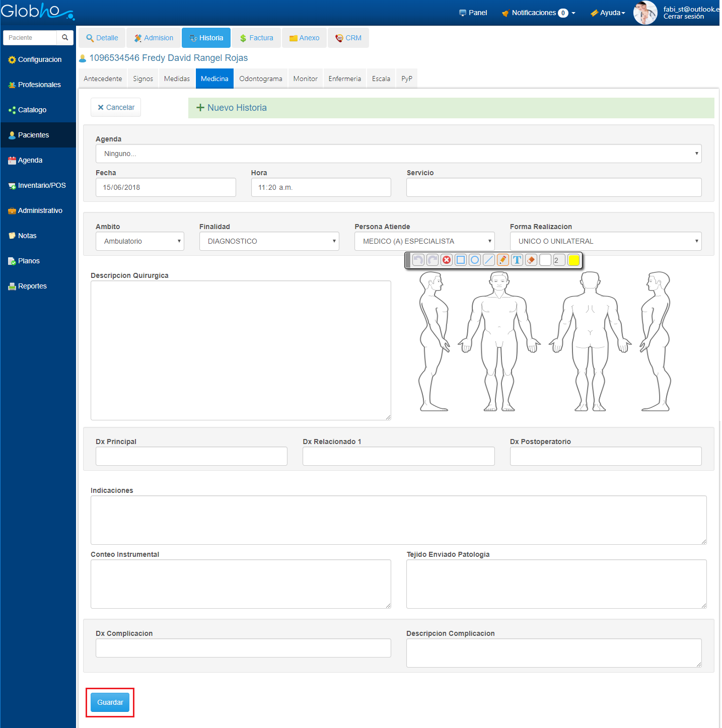Open the Agenda dropdown showing Ninguno

(398, 154)
